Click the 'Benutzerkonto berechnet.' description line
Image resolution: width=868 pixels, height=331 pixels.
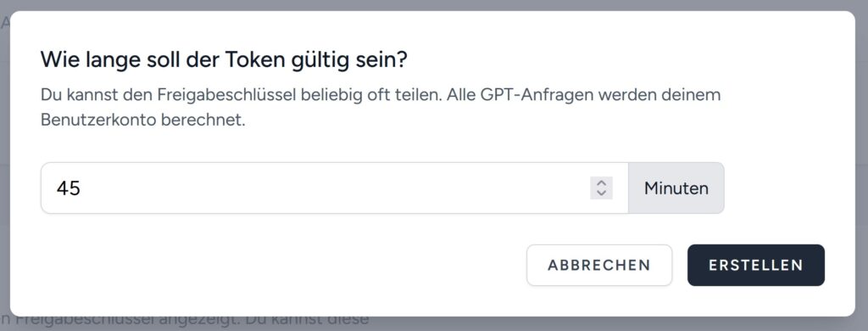coord(142,121)
